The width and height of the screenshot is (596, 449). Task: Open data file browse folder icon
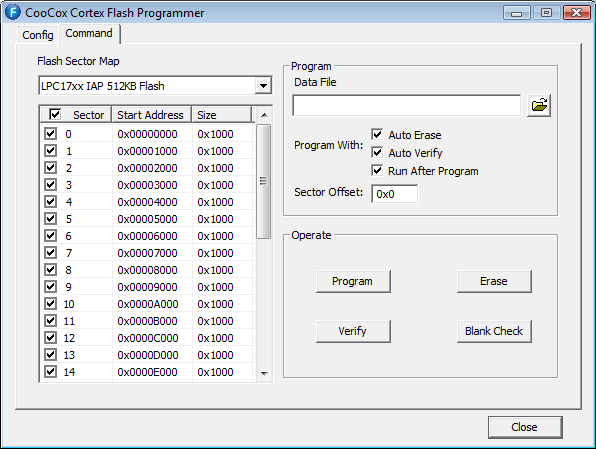(x=539, y=105)
